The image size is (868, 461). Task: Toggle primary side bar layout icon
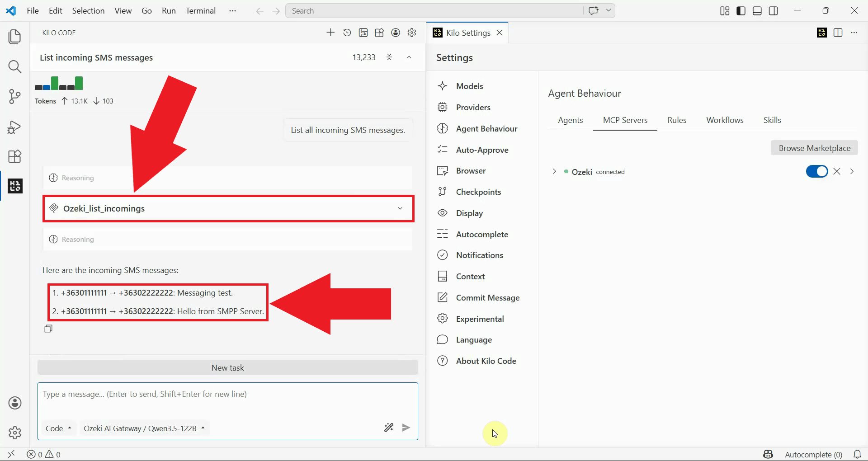coord(741,11)
